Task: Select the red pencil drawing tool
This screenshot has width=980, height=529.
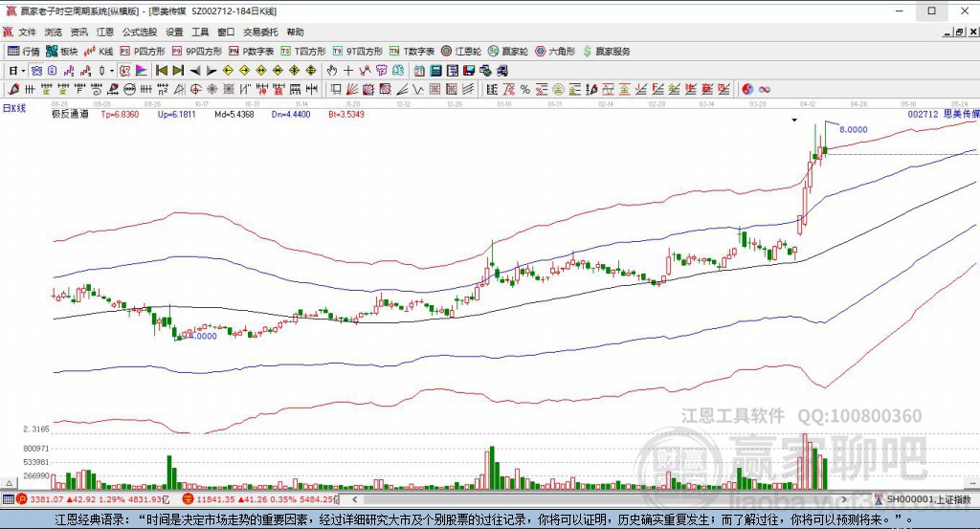Action: coord(13,89)
